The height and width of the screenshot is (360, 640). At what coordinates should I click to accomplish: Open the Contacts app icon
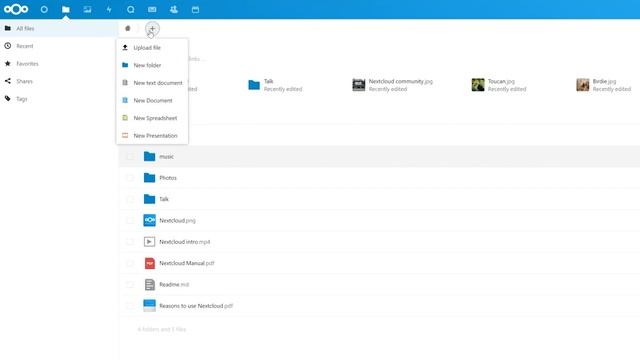[174, 9]
